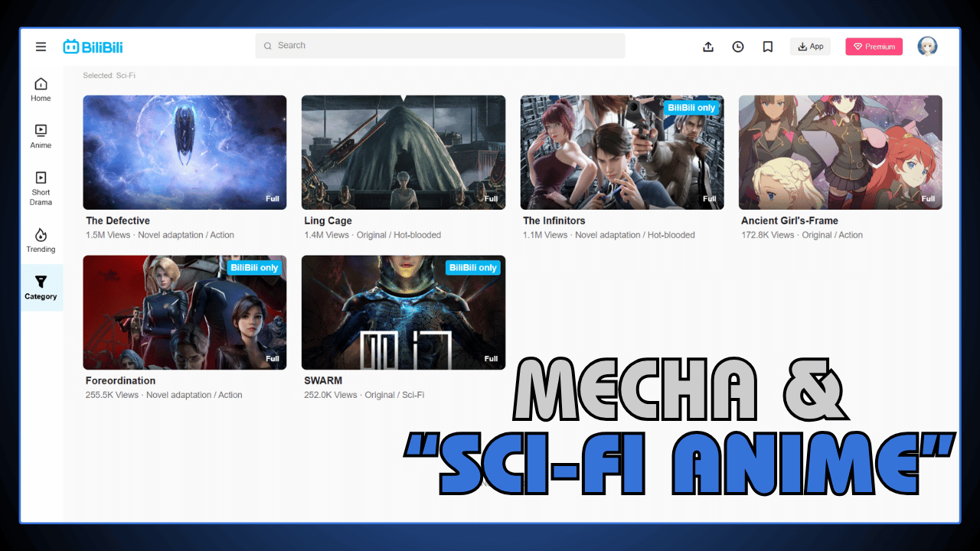Click the upload/share icon in the header

click(x=707, y=47)
